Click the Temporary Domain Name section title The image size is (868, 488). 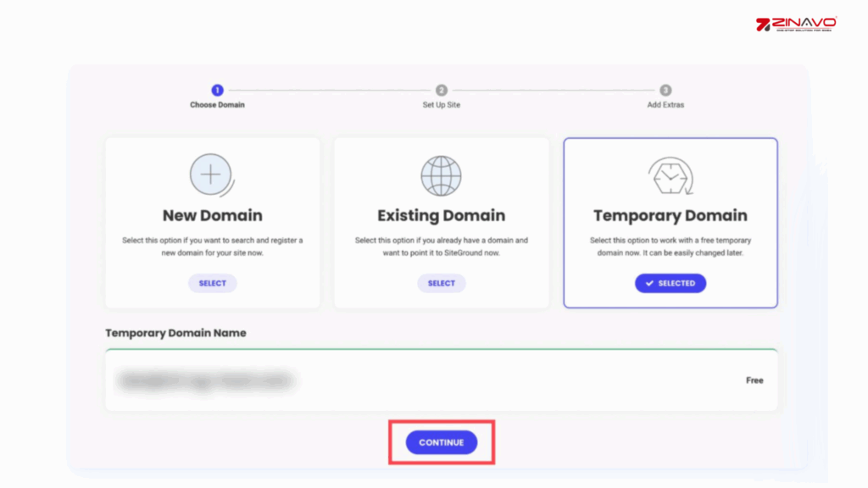[175, 333]
